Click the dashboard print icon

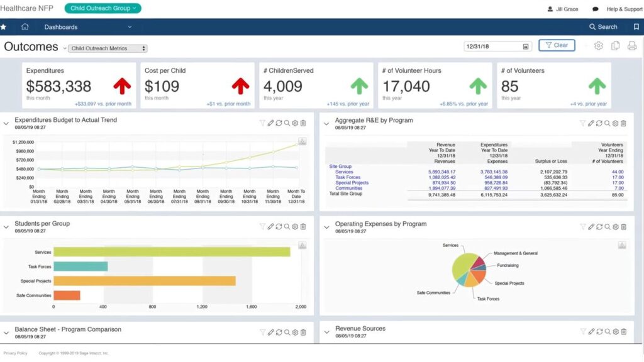[x=631, y=46]
